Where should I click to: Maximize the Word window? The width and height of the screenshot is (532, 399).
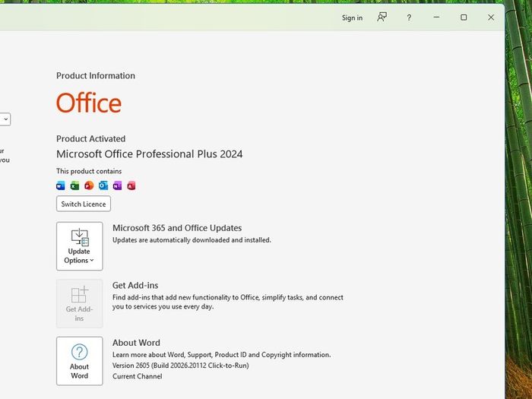click(x=464, y=17)
